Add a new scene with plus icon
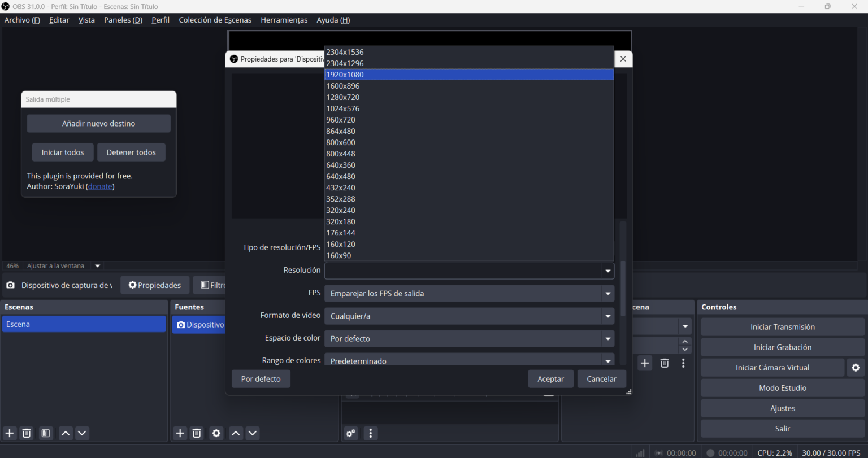868x458 pixels. pyautogui.click(x=10, y=433)
